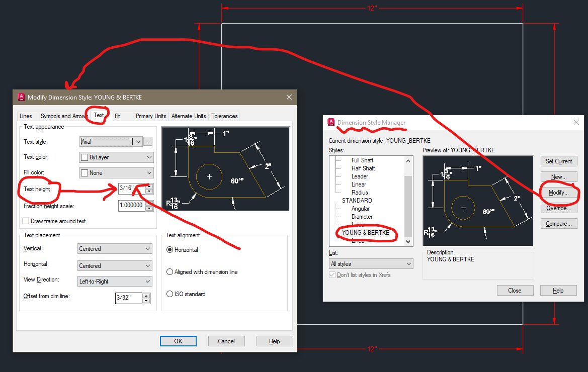Switch to the Fit tab
Image resolution: width=588 pixels, height=372 pixels.
tap(117, 116)
